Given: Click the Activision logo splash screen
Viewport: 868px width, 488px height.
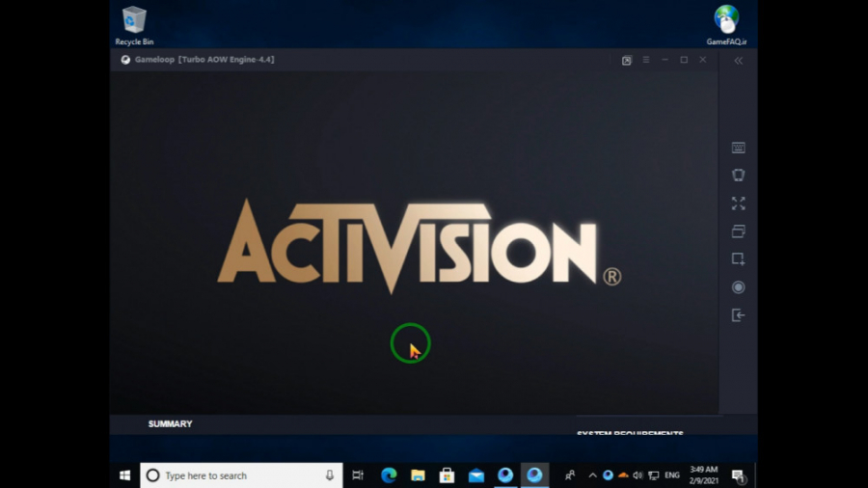Looking at the screenshot, I should click(x=420, y=246).
